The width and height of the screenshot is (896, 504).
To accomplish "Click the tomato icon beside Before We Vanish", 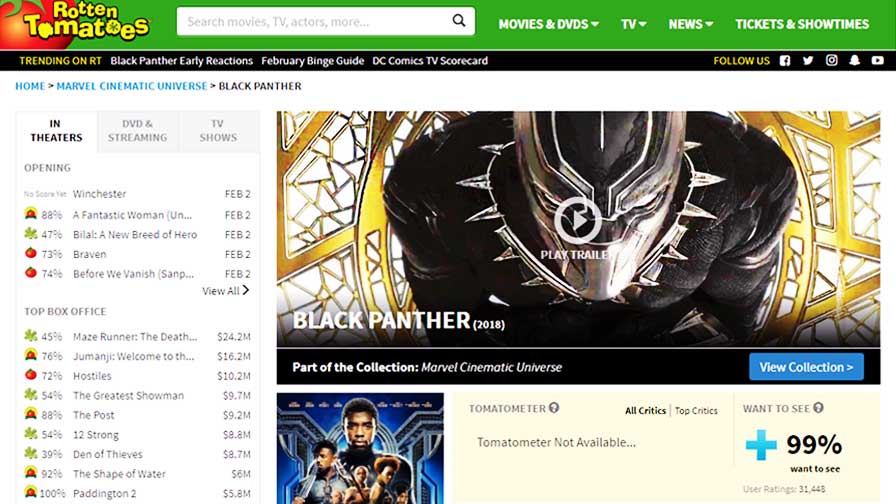I will (31, 273).
